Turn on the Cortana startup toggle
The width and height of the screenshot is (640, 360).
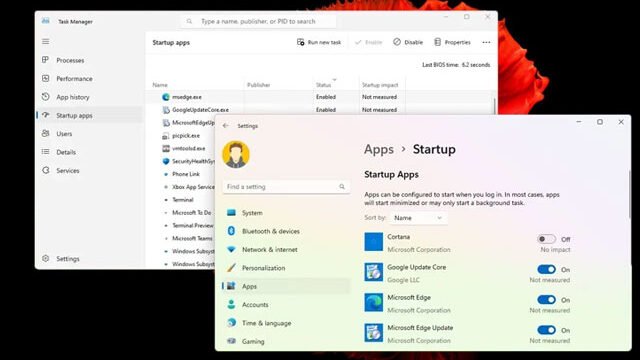click(546, 239)
